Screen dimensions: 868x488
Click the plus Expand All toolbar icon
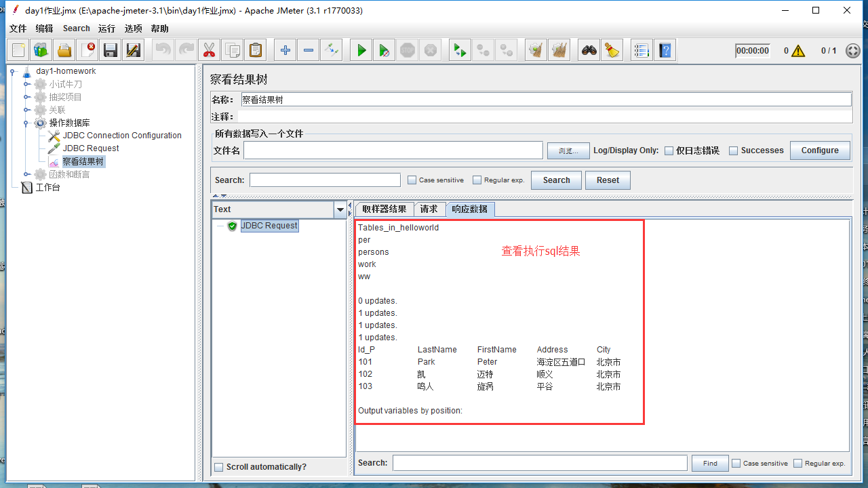[285, 50]
